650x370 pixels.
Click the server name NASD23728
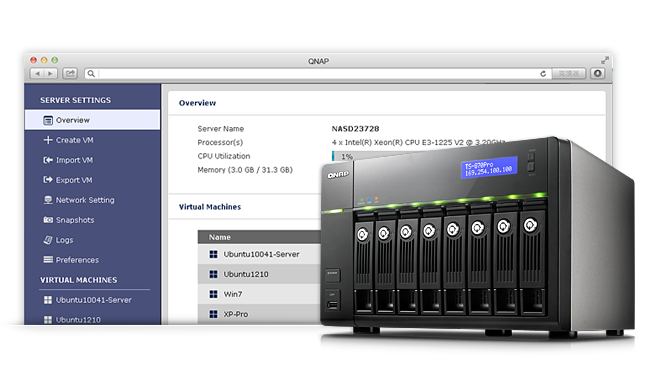point(355,129)
